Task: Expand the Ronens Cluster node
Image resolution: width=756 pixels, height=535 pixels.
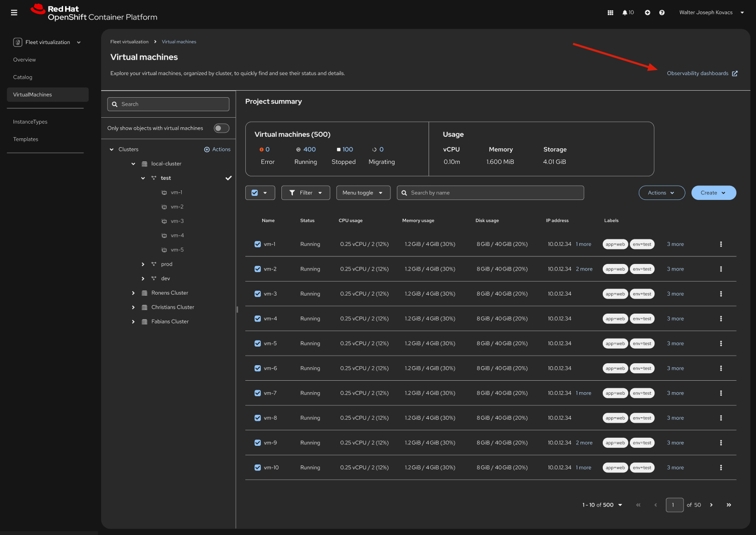Action: pos(133,293)
